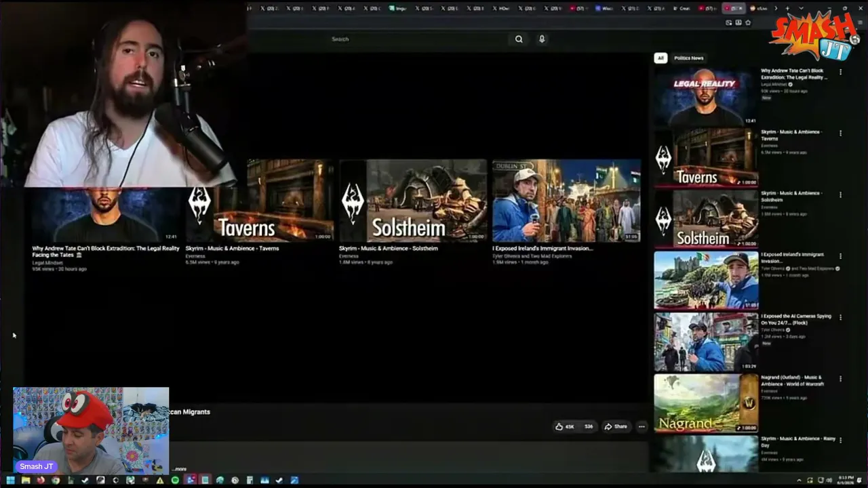This screenshot has height=488, width=868.
Task: Play end-screen Solstheim video thumbnail
Action: point(413,201)
